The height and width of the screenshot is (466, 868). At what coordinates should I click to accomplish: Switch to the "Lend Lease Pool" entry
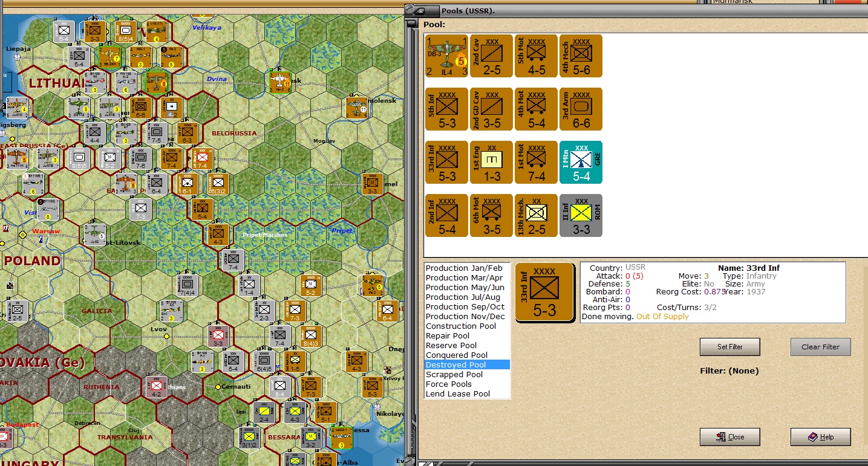point(468,394)
